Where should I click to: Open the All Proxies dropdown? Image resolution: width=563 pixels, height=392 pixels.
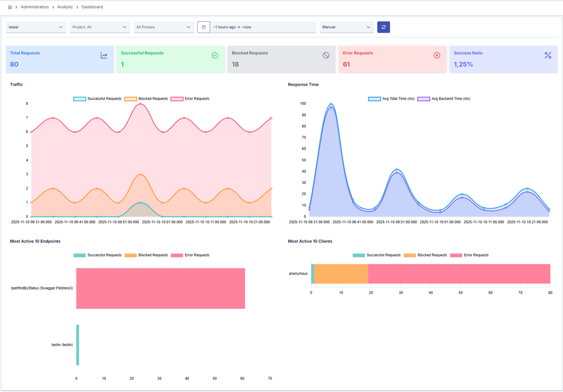pyautogui.click(x=163, y=27)
